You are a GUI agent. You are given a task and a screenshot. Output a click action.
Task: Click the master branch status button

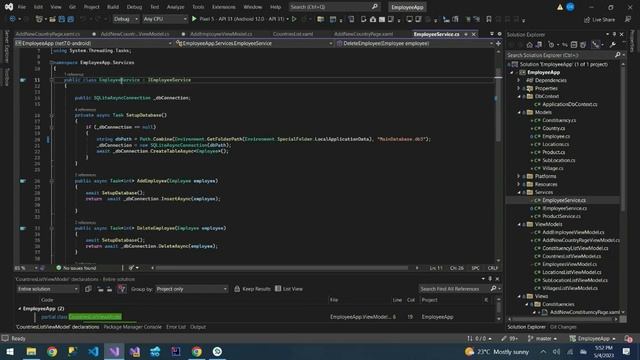coord(542,339)
